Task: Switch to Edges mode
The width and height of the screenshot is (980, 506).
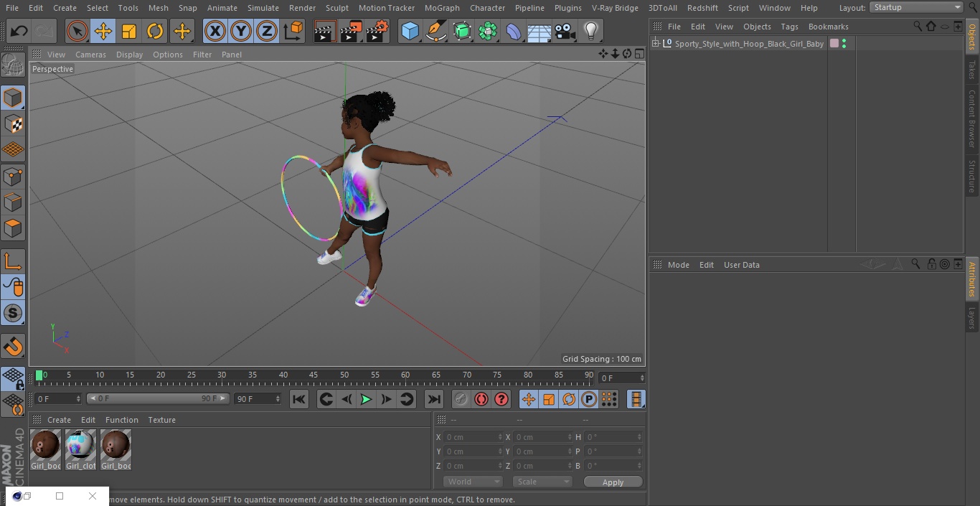Action: (x=14, y=202)
